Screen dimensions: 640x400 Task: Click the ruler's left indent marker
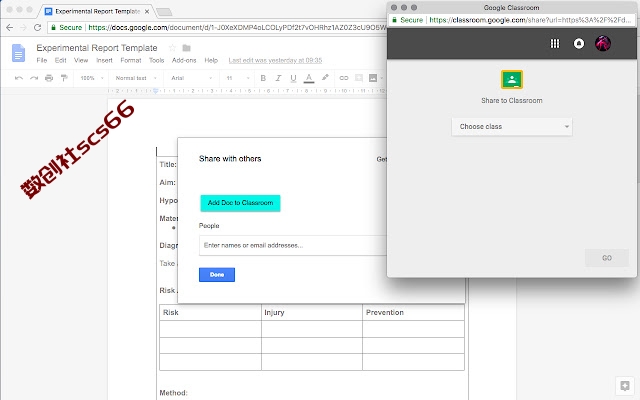pos(156,91)
